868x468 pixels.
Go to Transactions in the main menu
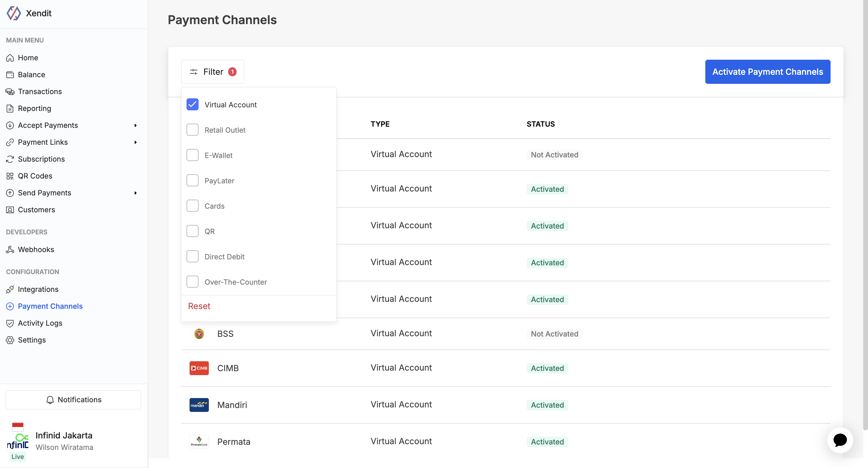40,92
